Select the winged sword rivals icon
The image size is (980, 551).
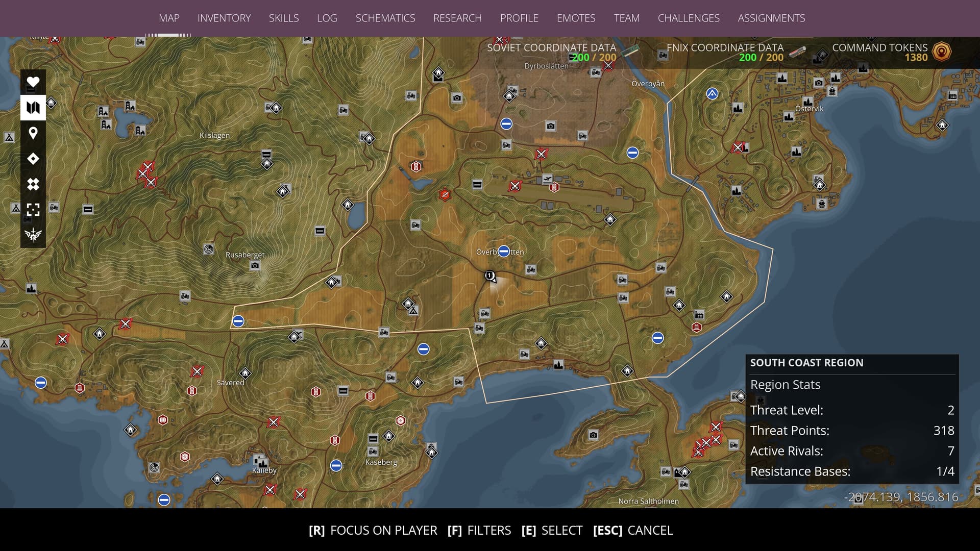(x=33, y=235)
